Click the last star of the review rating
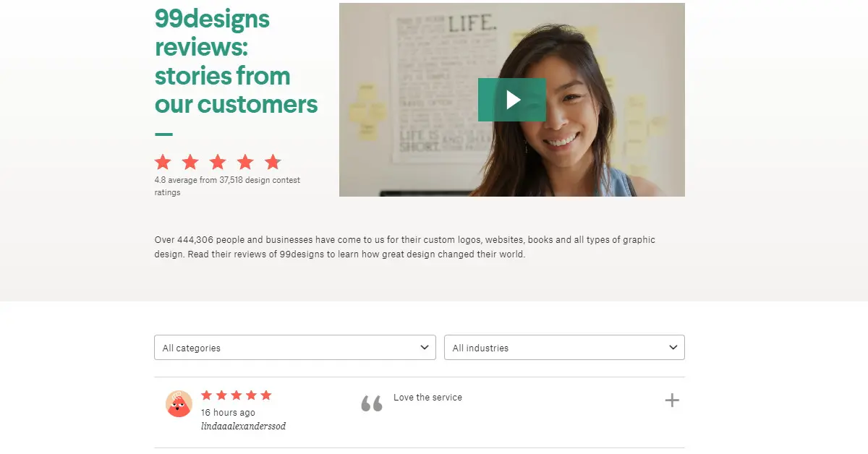868x454 pixels. pos(266,395)
